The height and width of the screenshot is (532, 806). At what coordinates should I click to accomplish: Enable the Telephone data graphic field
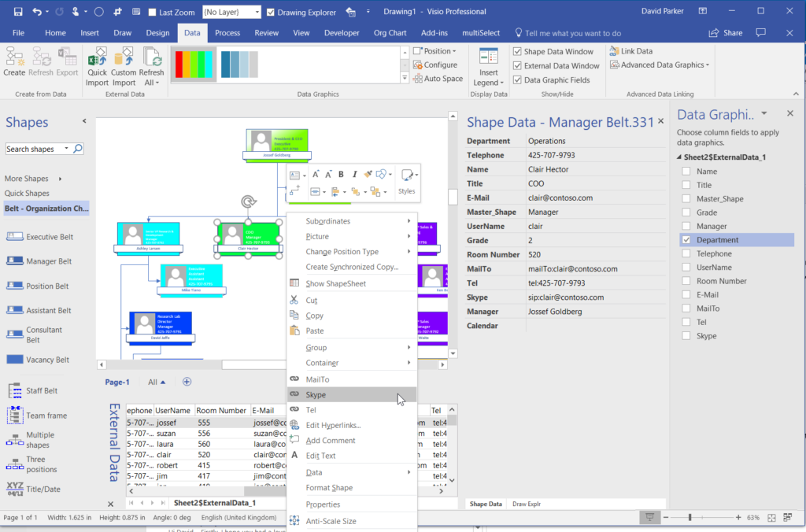coord(686,253)
